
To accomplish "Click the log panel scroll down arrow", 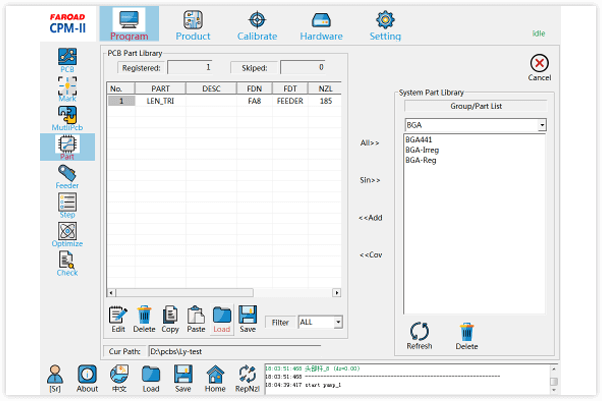I will point(554,390).
